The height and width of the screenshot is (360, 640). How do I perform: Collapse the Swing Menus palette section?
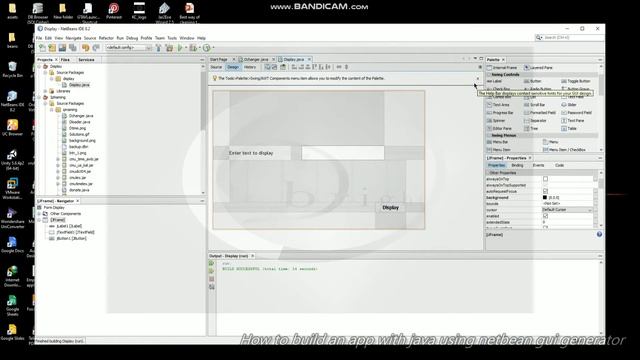pyautogui.click(x=489, y=135)
